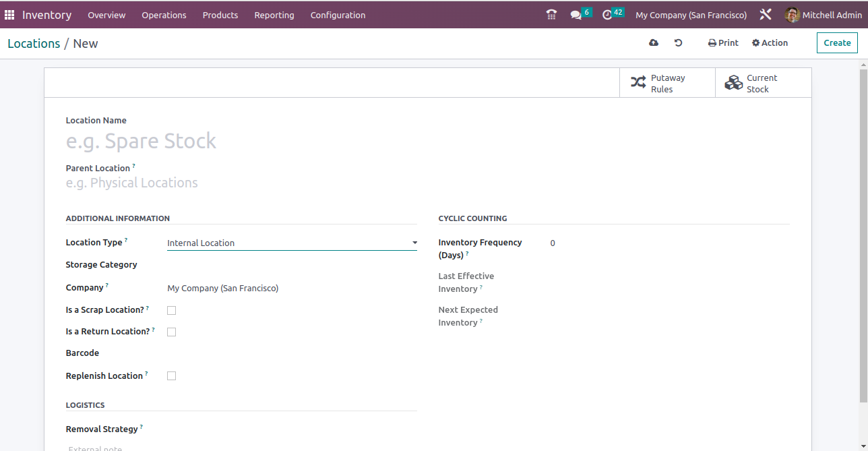The image size is (868, 451).
Task: Click the Create button
Action: point(837,42)
